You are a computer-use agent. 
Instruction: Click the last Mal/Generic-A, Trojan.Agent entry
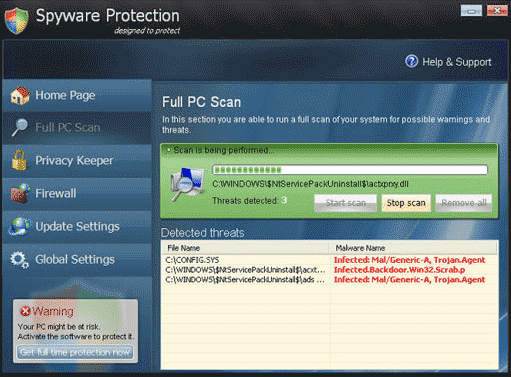tap(409, 280)
